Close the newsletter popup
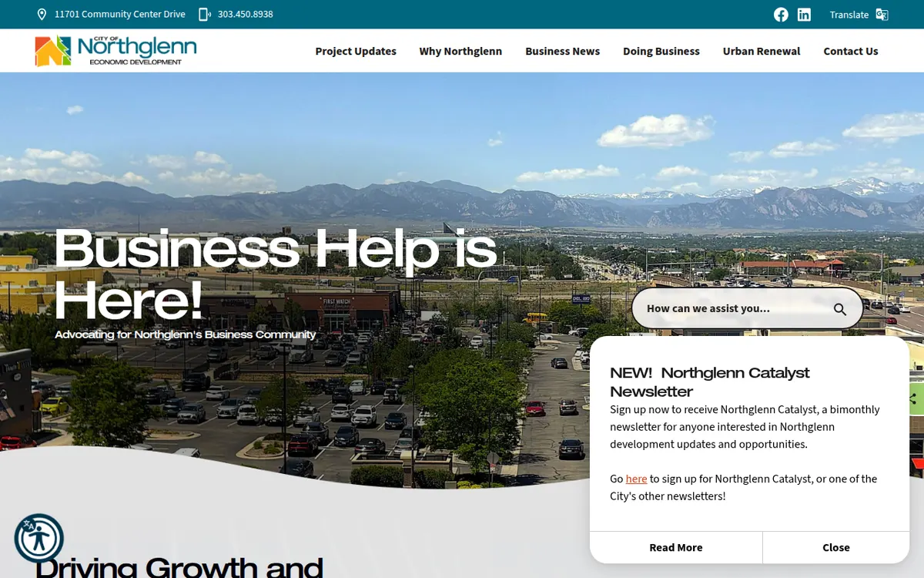Viewport: 924px width, 578px height. [836, 547]
